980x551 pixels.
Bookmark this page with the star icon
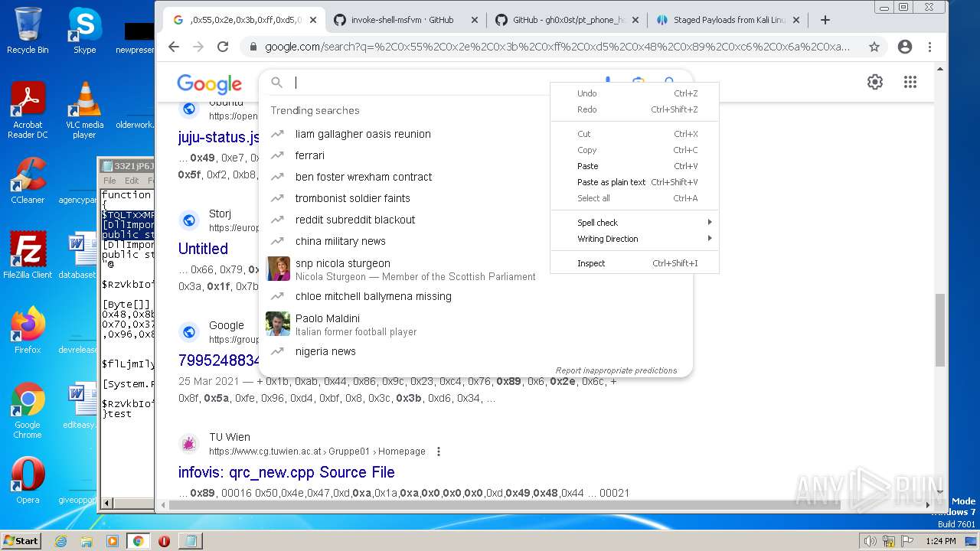pos(874,47)
